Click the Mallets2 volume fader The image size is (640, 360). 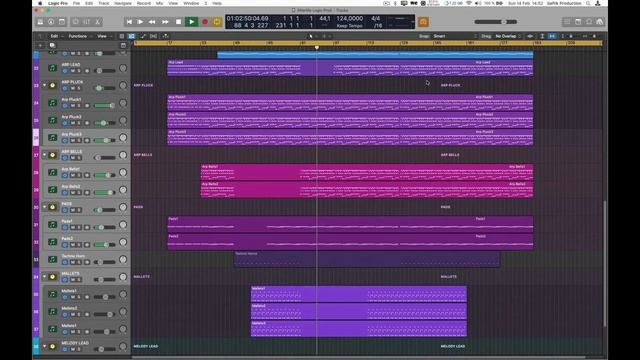[105, 315]
